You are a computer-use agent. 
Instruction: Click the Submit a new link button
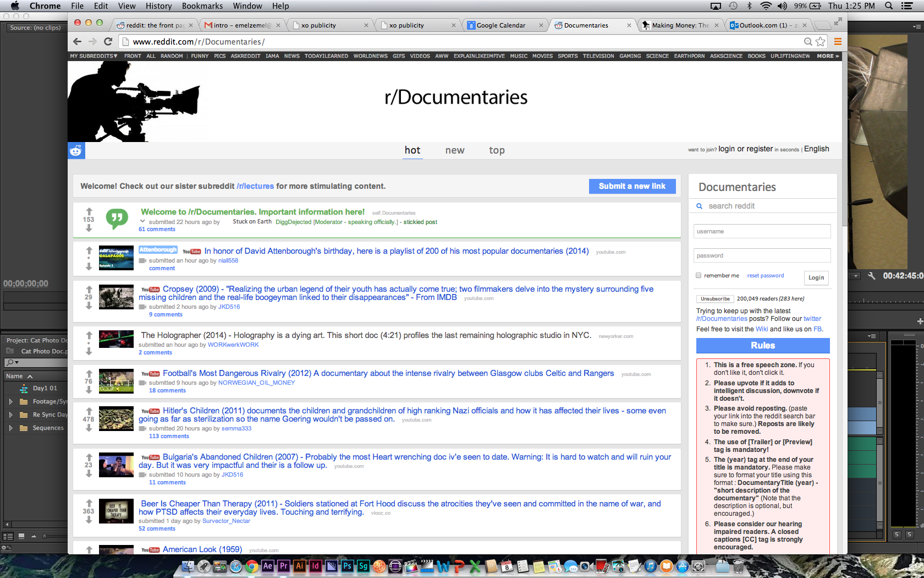pos(632,186)
